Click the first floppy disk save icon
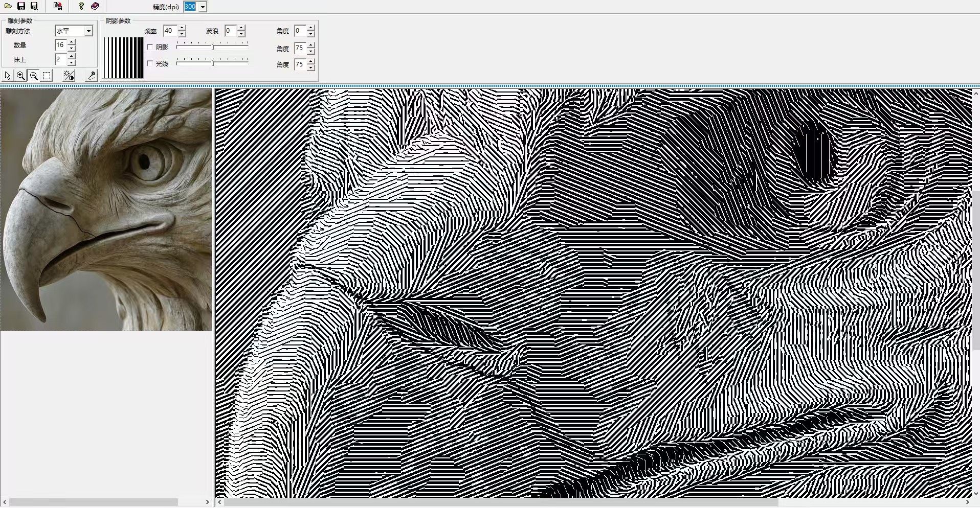 [21, 6]
